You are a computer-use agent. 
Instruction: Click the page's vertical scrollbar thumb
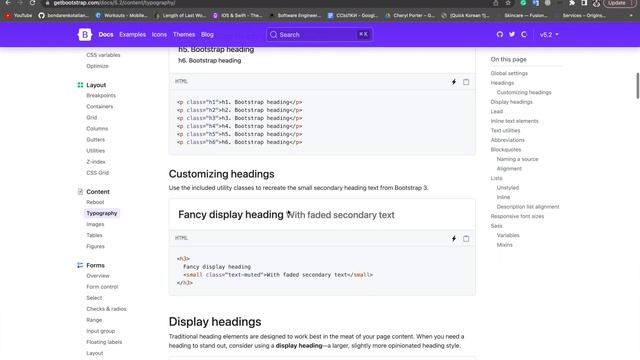click(x=638, y=86)
